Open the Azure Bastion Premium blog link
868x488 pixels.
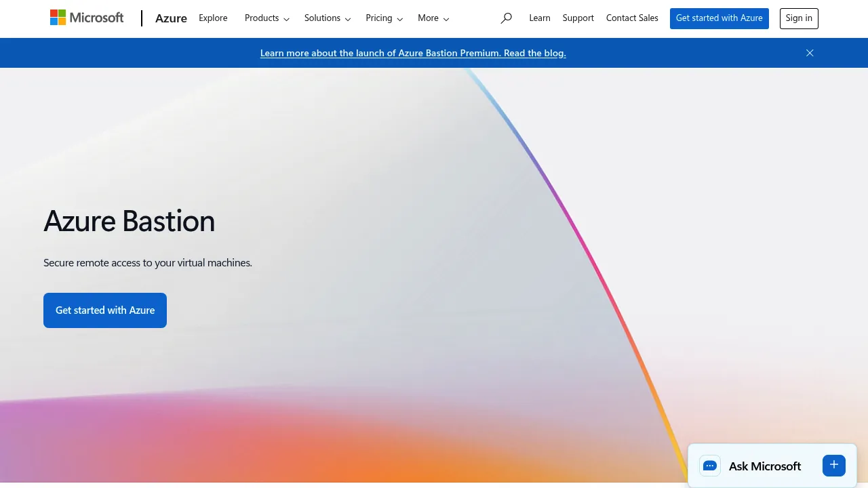pos(413,53)
